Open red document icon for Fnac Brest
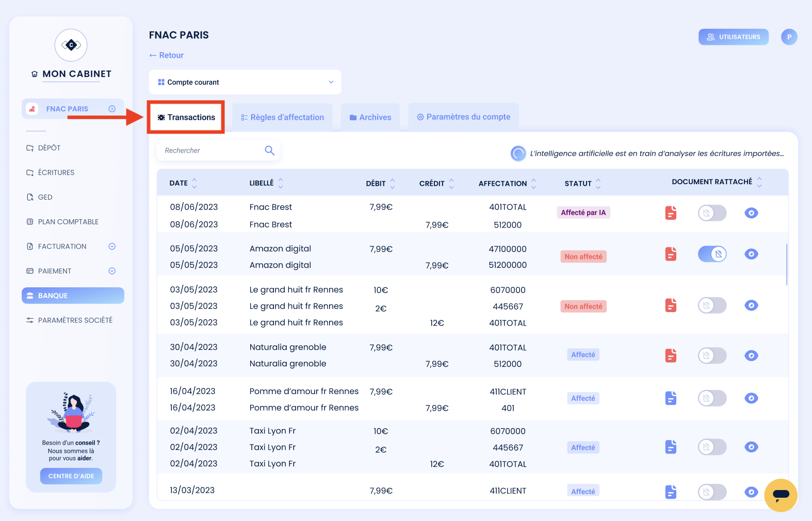This screenshot has height=521, width=812. coord(671,213)
